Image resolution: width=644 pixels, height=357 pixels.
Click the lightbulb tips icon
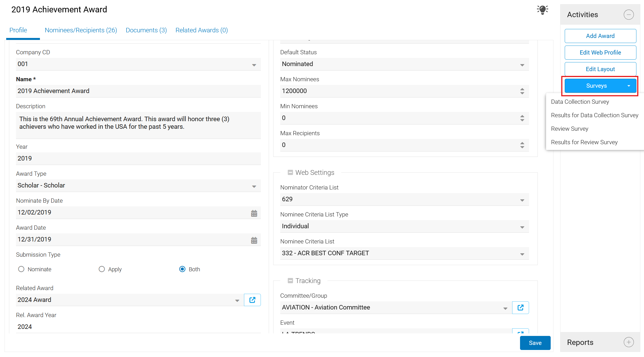coord(542,10)
